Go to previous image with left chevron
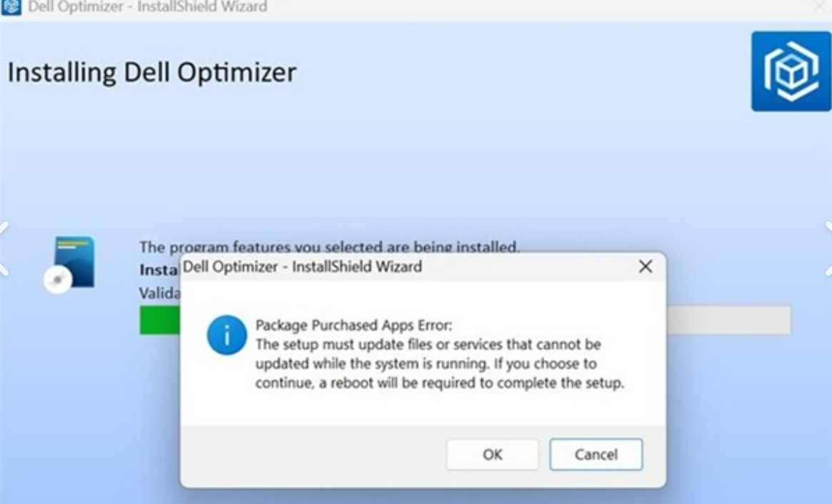The height and width of the screenshot is (504, 832). click(x=4, y=248)
